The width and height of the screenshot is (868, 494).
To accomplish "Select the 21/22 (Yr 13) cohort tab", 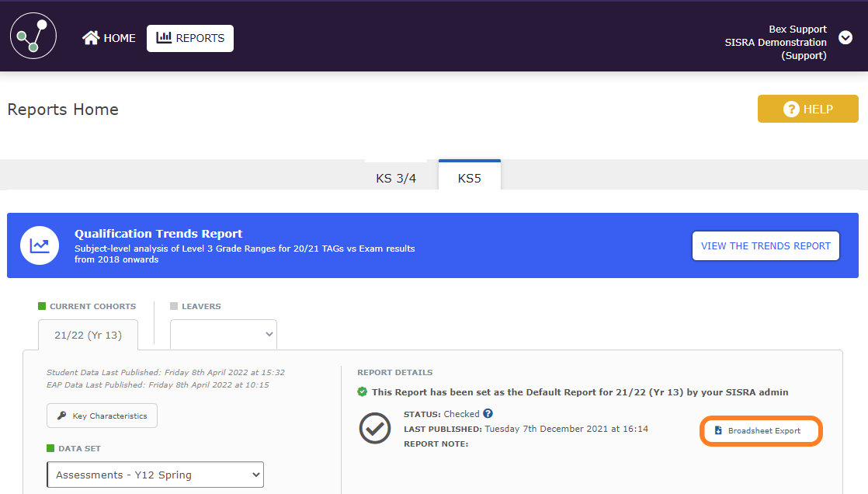I will (88, 335).
